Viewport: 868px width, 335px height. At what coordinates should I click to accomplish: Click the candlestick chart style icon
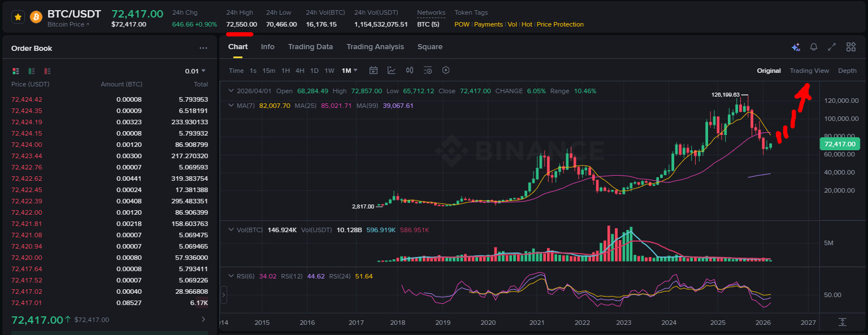click(x=410, y=71)
